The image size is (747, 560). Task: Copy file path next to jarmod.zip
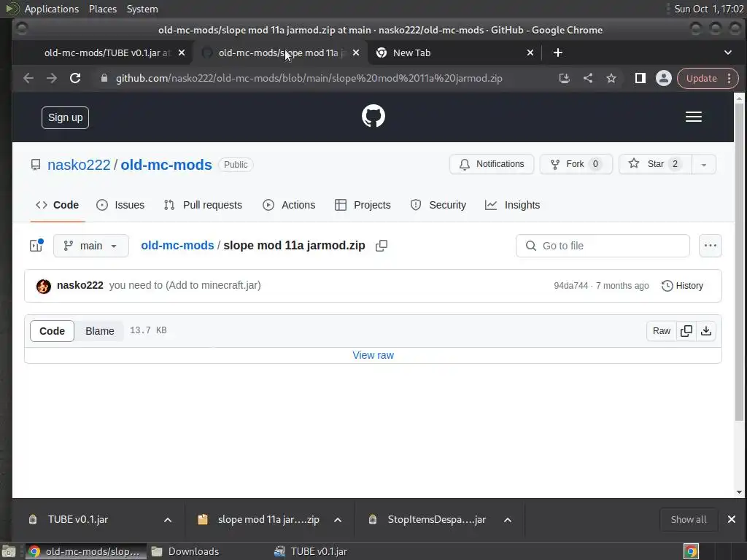[x=381, y=246]
